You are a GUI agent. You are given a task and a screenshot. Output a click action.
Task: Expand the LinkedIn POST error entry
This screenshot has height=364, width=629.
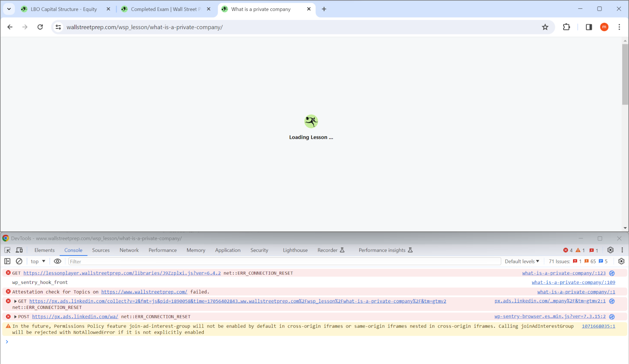15,317
